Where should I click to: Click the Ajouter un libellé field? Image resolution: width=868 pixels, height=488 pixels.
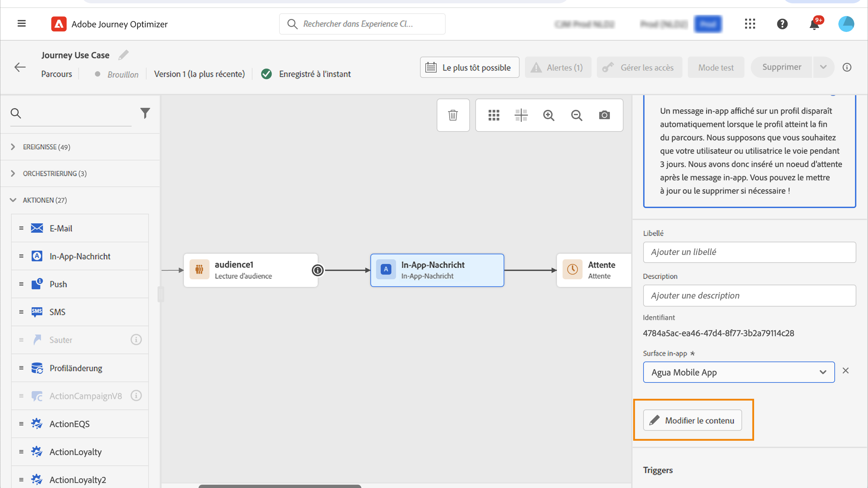[x=749, y=252]
